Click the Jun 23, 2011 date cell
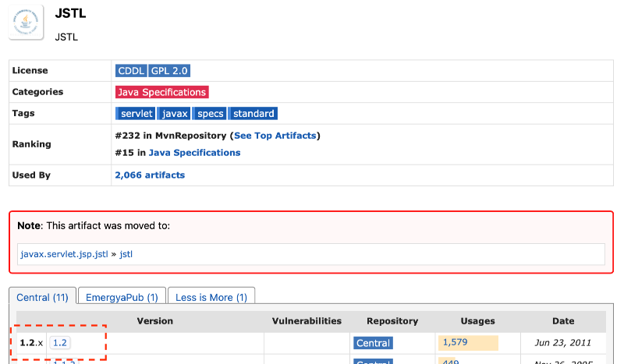 click(x=562, y=343)
